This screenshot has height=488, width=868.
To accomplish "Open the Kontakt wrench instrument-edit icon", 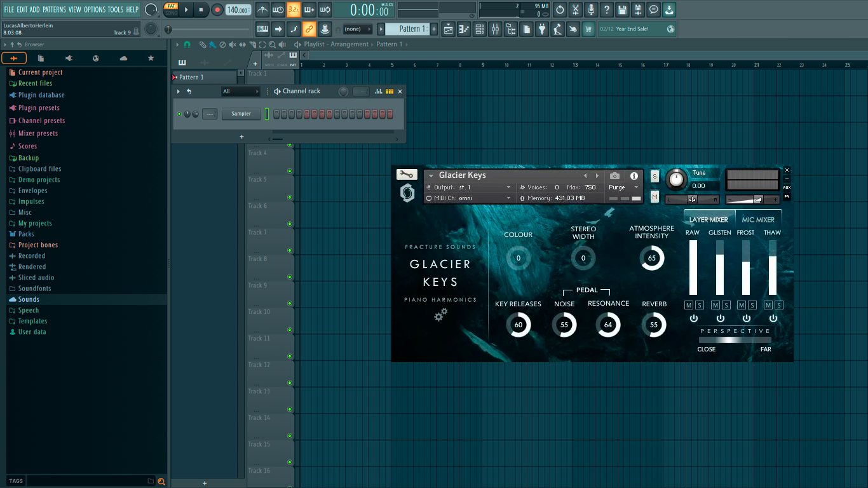I will (406, 175).
